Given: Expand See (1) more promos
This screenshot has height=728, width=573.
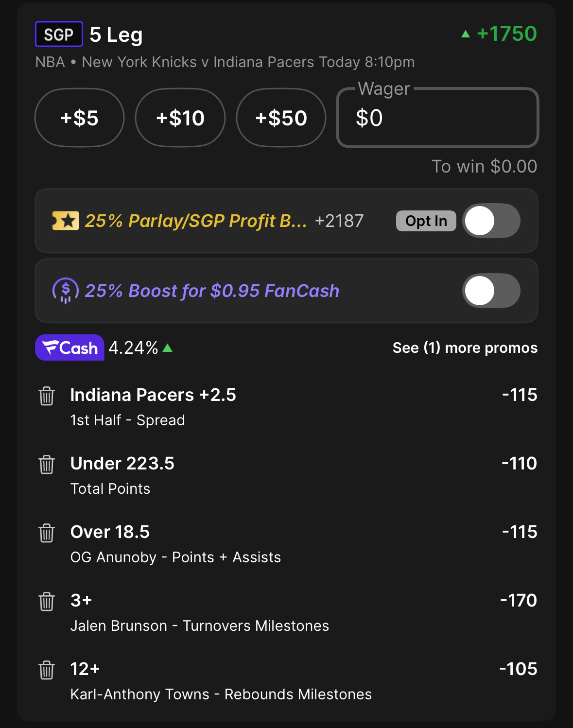Looking at the screenshot, I should pos(465,348).
